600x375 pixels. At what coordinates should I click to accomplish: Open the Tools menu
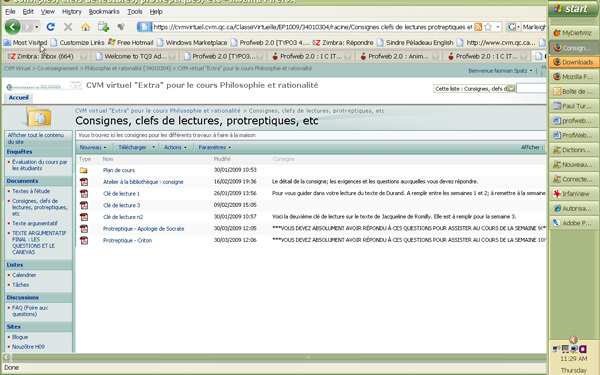(x=135, y=11)
